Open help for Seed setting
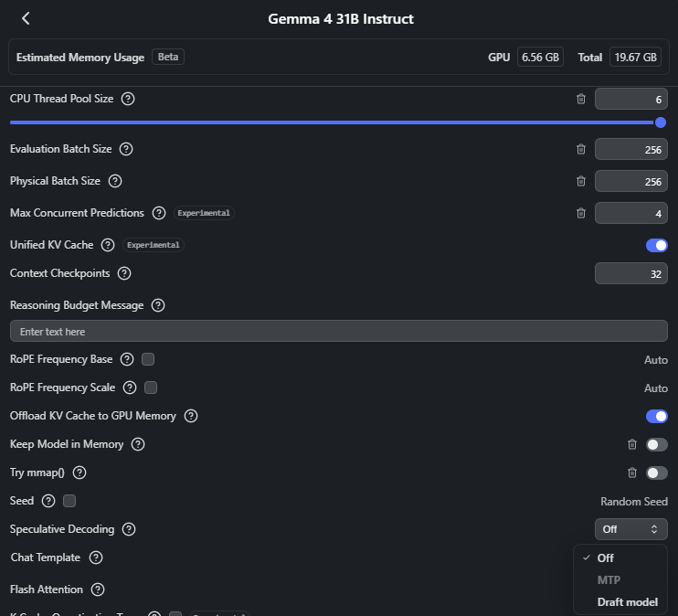The image size is (678, 616). coord(48,501)
